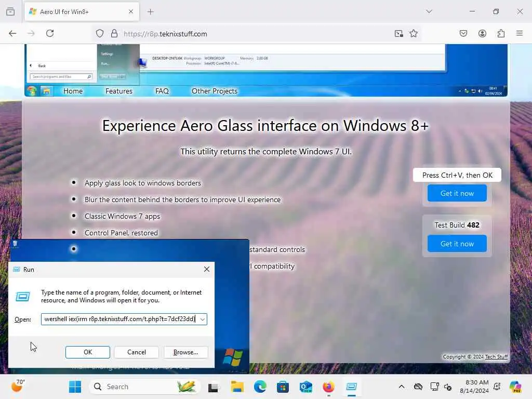Show hidden system tray icons

(x=402, y=387)
